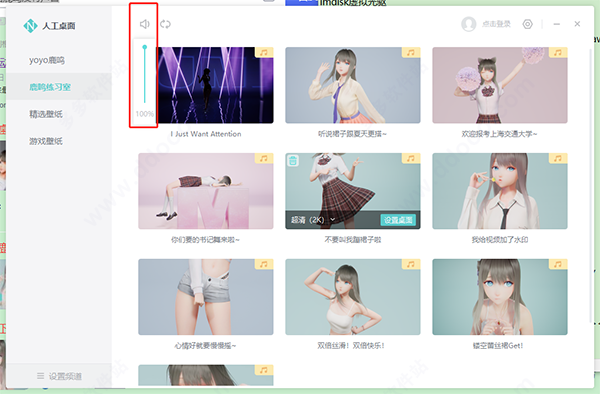Click the 不要叫我脏裙子啦 title text

tap(353, 240)
